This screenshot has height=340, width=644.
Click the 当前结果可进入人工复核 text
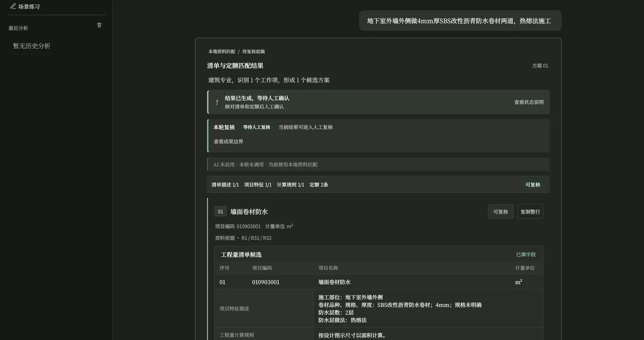(x=305, y=127)
